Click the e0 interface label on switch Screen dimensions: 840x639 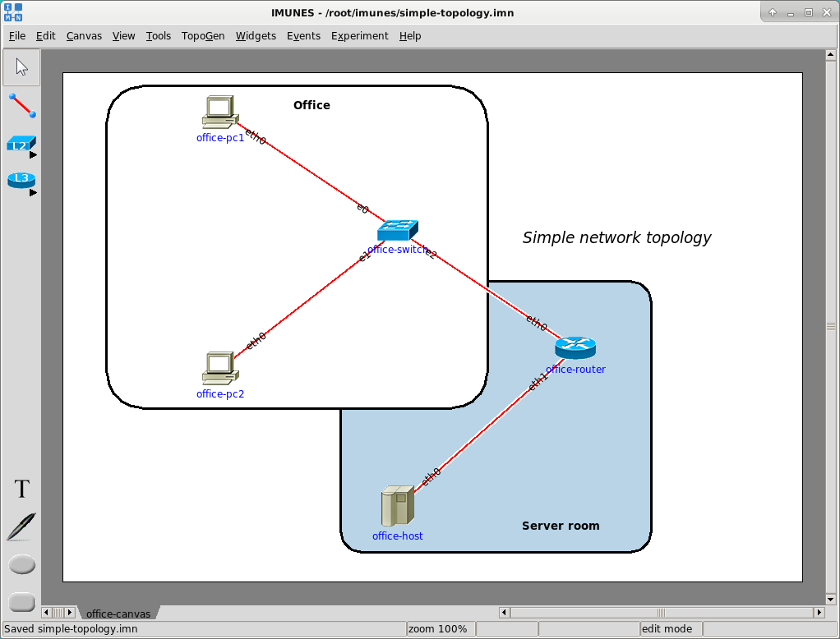pyautogui.click(x=363, y=209)
